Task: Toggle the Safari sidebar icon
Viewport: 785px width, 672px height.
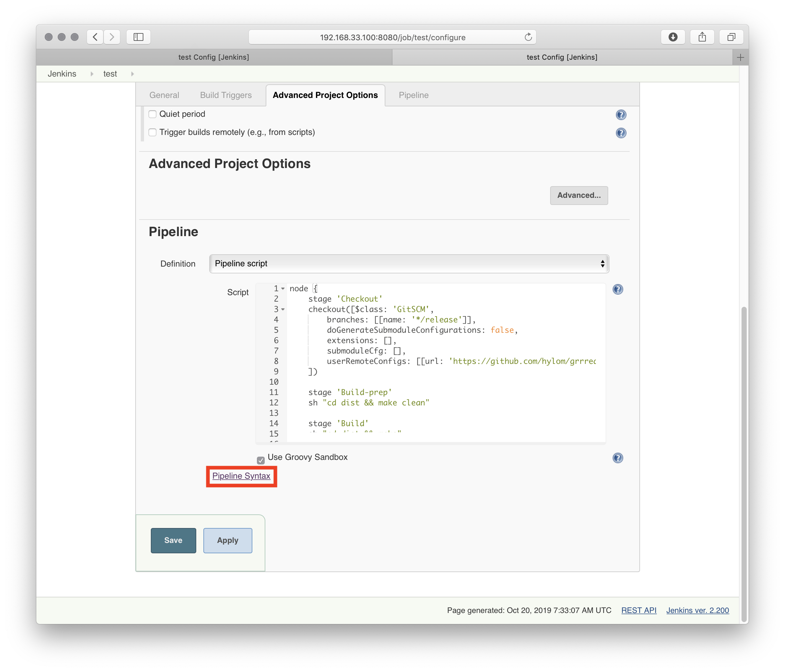Action: [x=138, y=37]
